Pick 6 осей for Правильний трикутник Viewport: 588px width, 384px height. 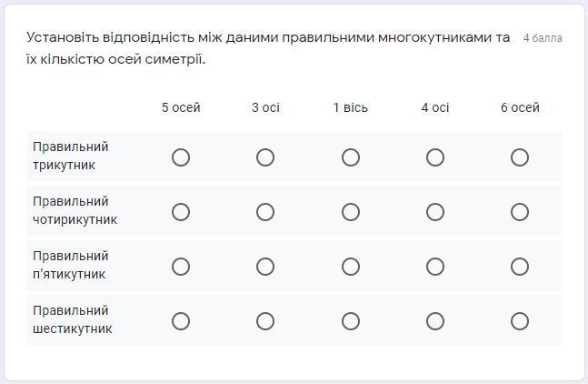coord(520,157)
